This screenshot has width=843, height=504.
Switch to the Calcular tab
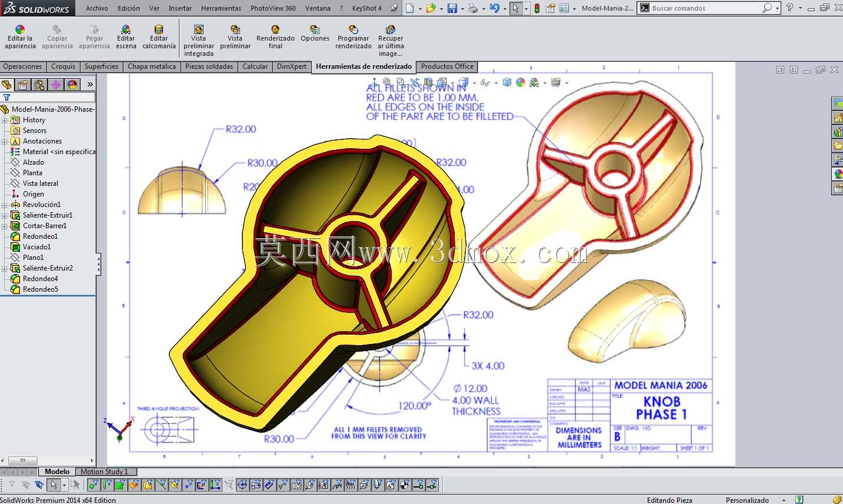coord(255,66)
